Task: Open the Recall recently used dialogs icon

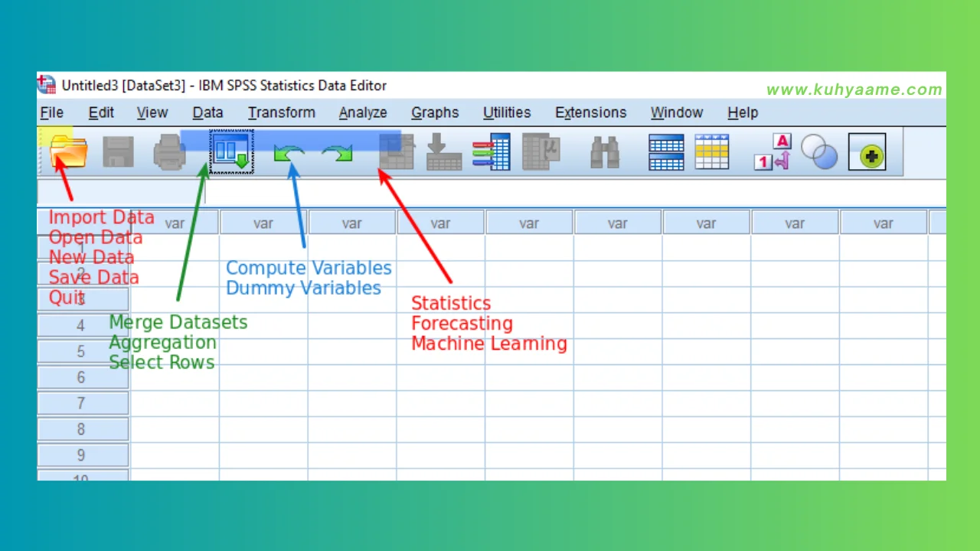Action: click(x=231, y=152)
